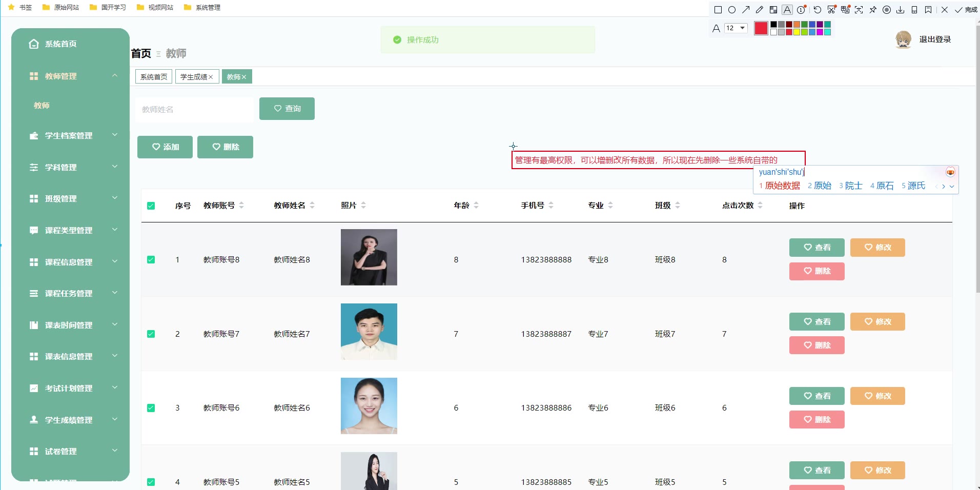Uncheck the row for 教师账号5
This screenshot has height=490, width=980.
(151, 482)
